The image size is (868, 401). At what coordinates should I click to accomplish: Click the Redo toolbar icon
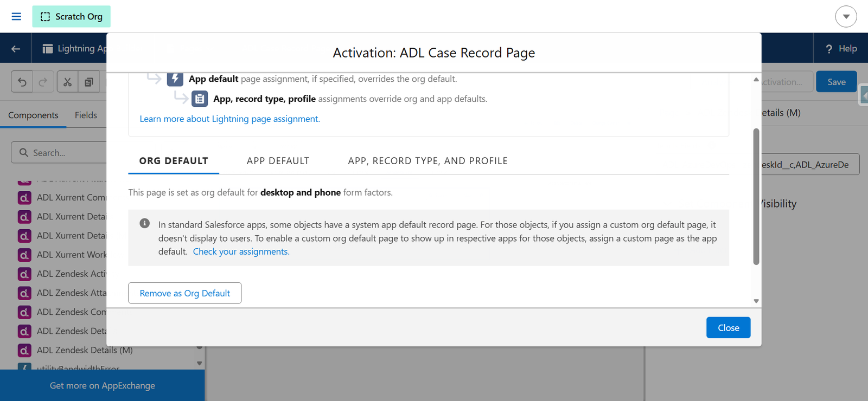click(43, 82)
